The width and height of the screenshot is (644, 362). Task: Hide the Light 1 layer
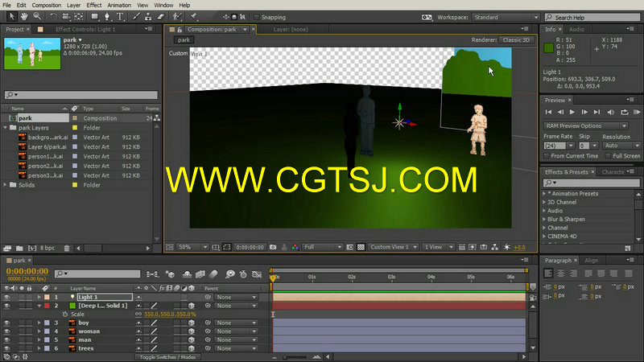click(6, 297)
